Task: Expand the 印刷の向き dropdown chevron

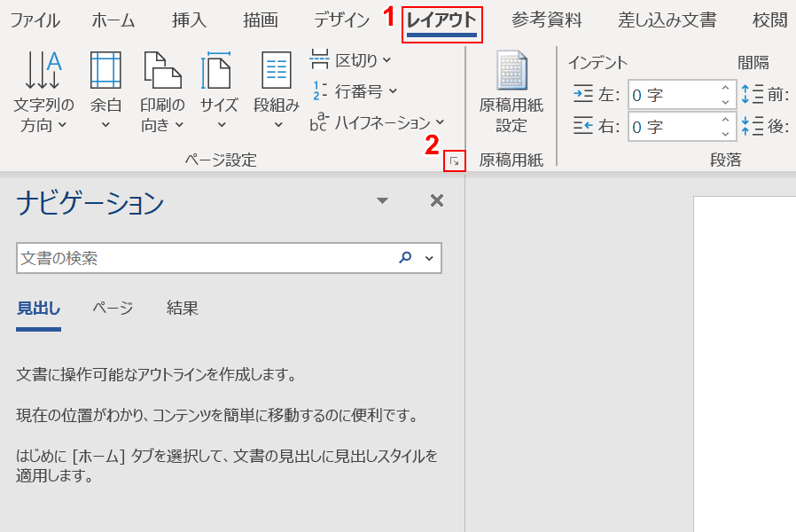Action: 179,124
